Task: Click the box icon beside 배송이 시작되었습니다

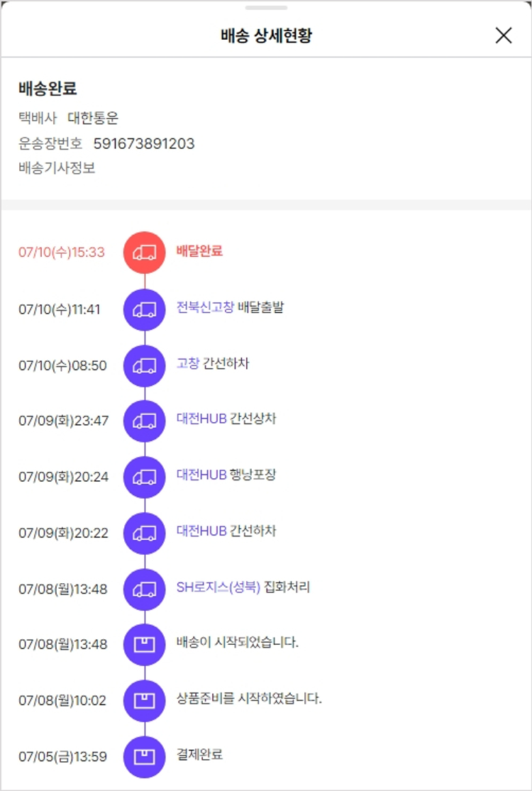Action: point(145,644)
